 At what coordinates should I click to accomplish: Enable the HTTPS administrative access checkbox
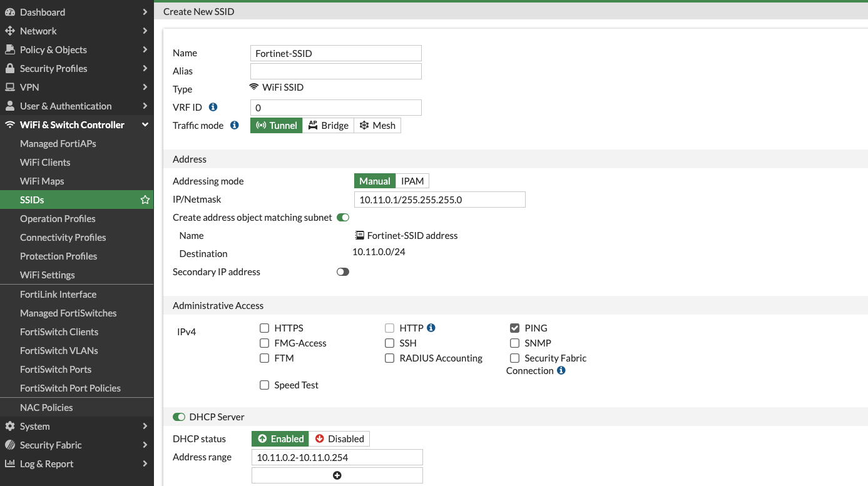(264, 328)
